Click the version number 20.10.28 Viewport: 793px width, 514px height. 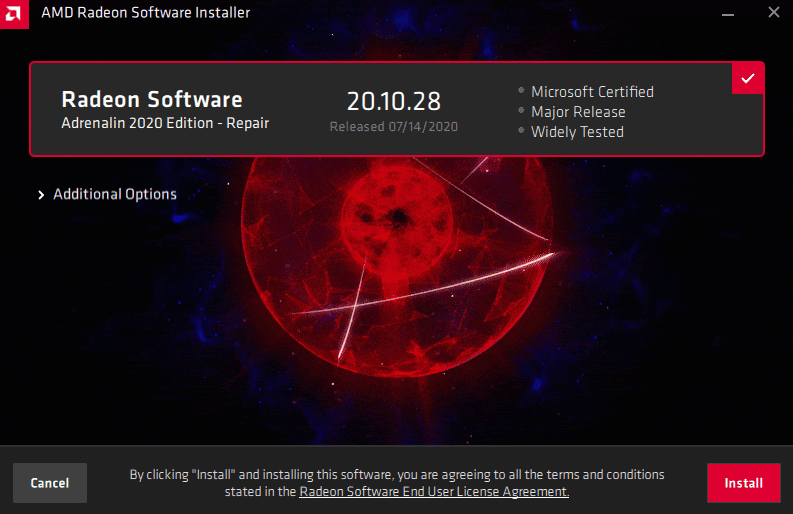click(x=393, y=101)
